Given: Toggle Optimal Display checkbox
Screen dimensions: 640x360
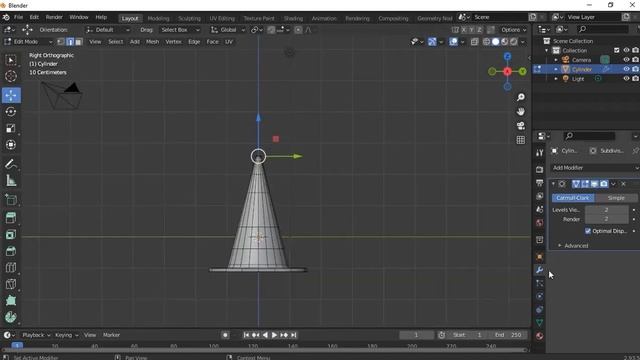Looking at the screenshot, I should (588, 231).
